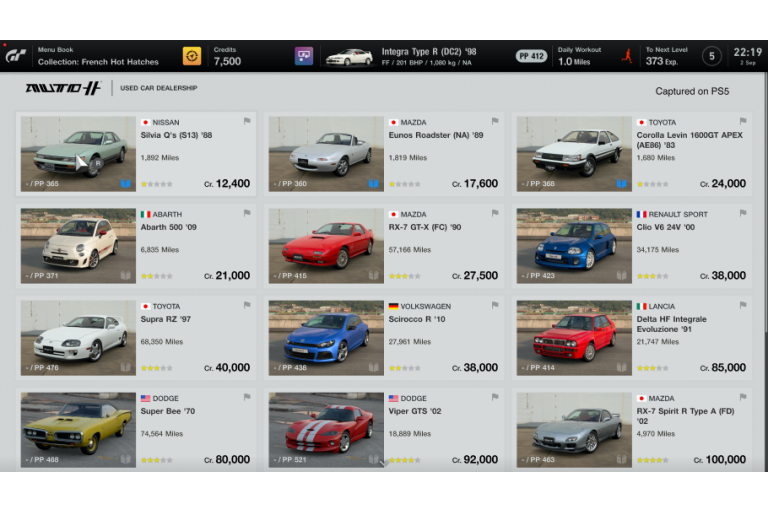Click the grey book icon on Delta HF thumbnail
768x512 pixels.
pyautogui.click(x=621, y=367)
